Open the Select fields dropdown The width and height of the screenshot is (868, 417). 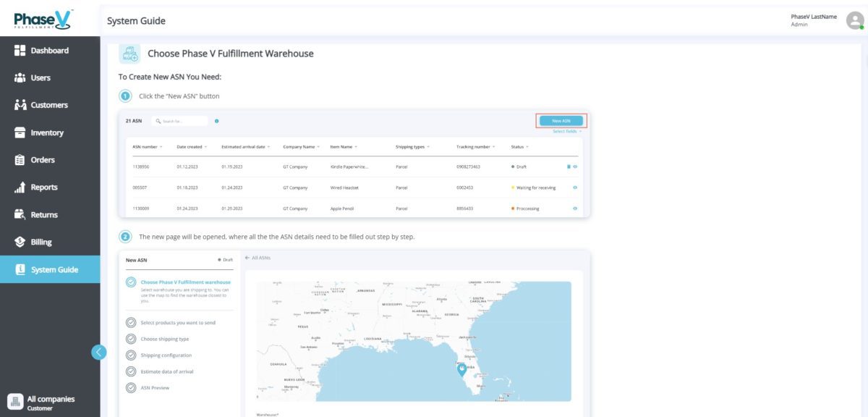(x=567, y=132)
